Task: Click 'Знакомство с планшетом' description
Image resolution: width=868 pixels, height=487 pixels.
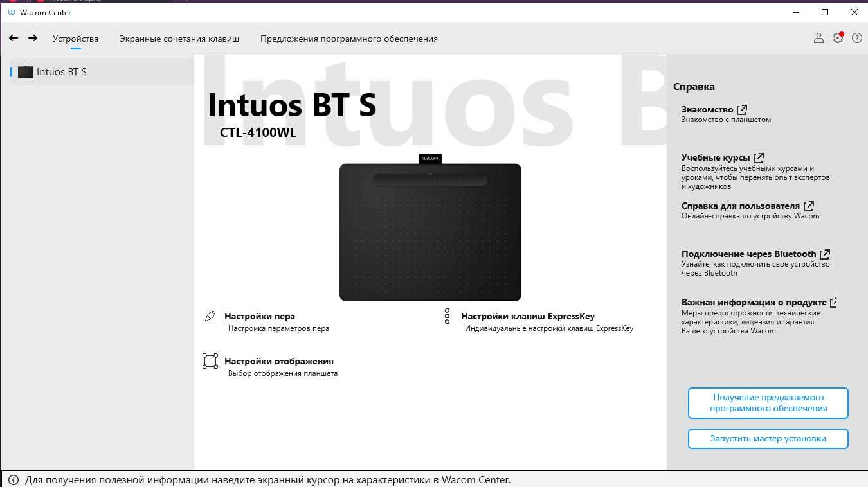Action: (x=726, y=120)
